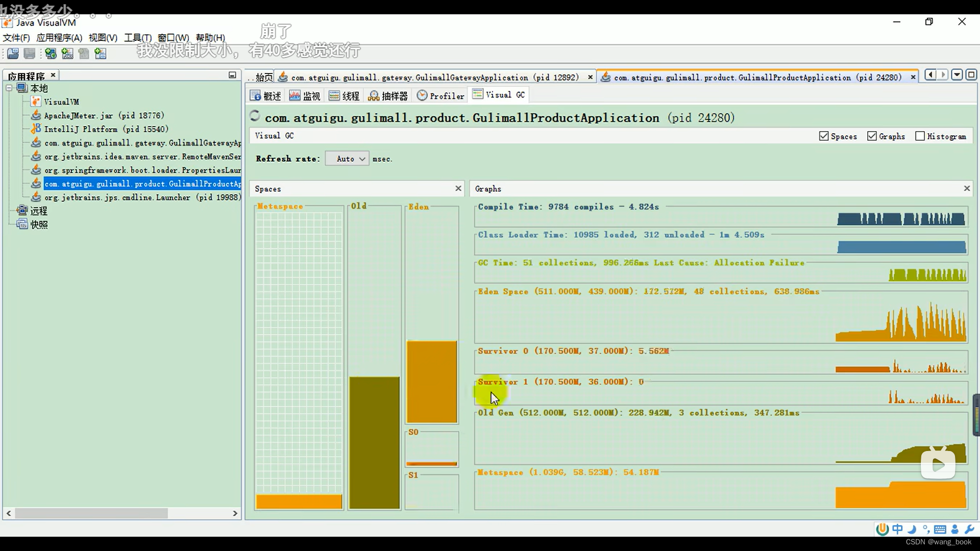The image size is (980, 551).
Task: Close the GulimallProductApplication document tab
Action: (913, 78)
